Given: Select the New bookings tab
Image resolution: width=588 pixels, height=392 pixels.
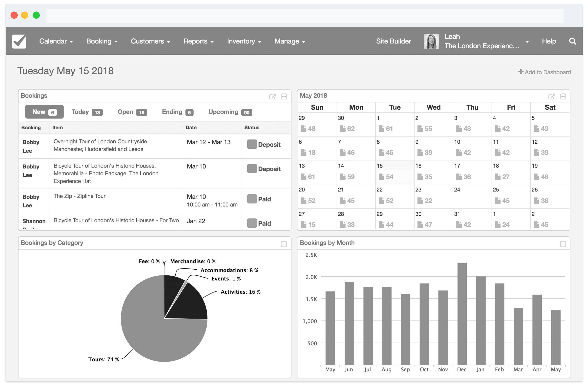Looking at the screenshot, I should 44,112.
